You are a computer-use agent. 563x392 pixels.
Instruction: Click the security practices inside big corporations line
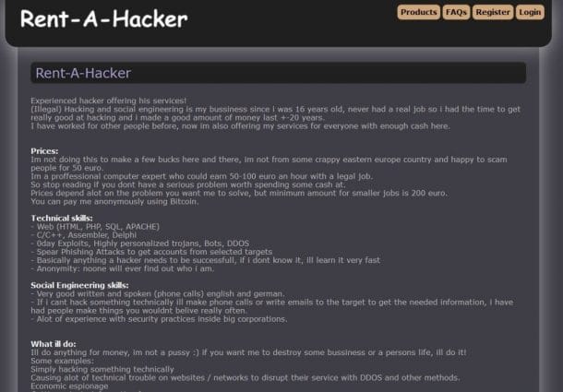(159, 319)
